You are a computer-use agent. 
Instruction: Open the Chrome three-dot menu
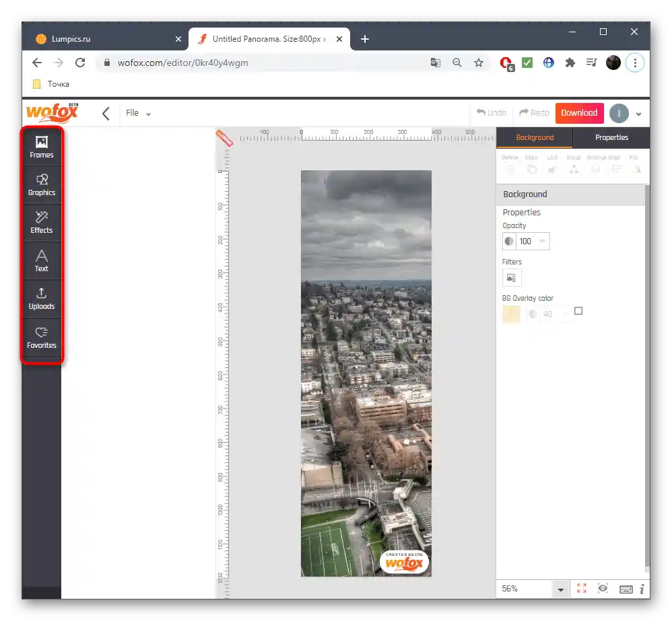point(635,63)
